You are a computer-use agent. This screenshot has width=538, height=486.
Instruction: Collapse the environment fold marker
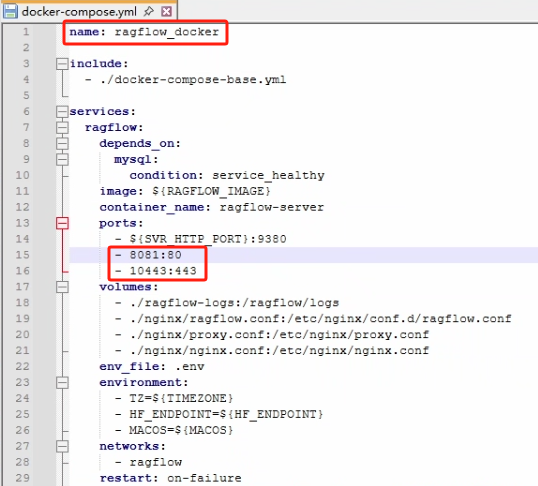click(x=62, y=382)
